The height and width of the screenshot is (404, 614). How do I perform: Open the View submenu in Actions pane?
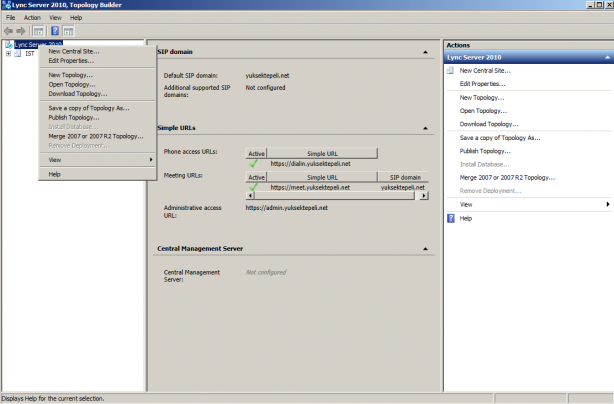[x=529, y=204]
